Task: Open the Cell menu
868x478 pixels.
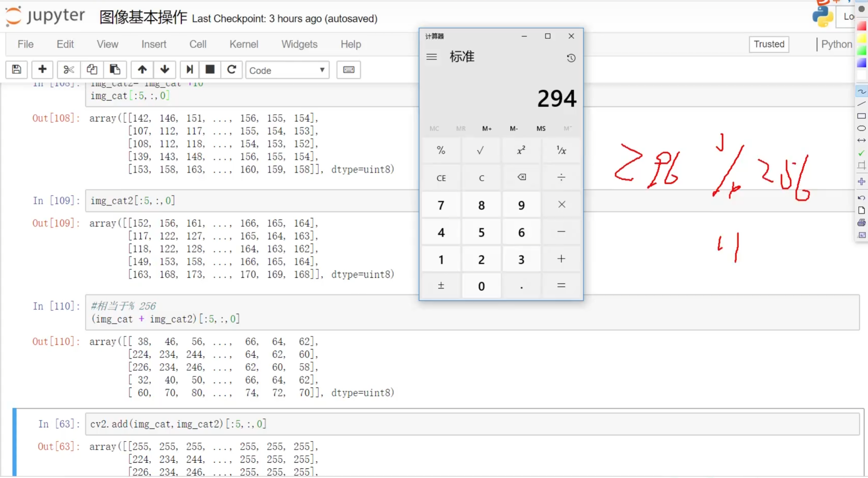Action: click(x=198, y=44)
